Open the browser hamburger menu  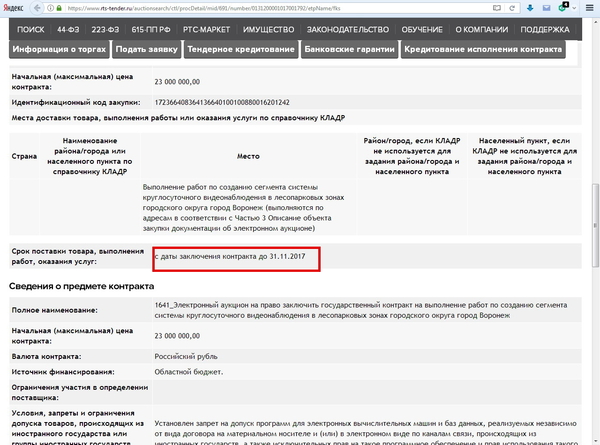pos(590,8)
